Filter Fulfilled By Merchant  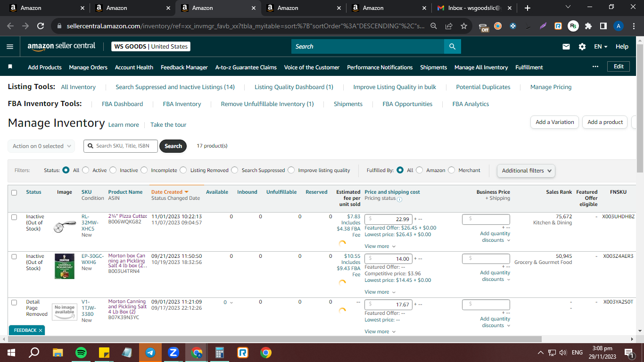(x=452, y=170)
